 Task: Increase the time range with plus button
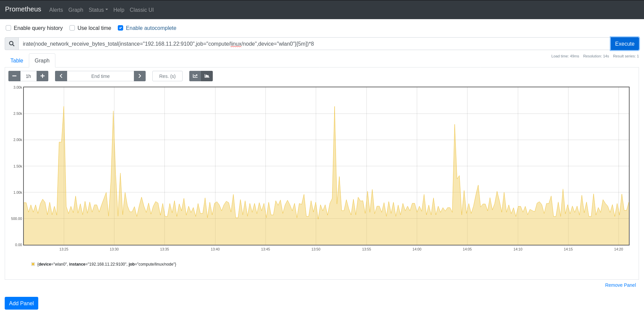point(42,76)
